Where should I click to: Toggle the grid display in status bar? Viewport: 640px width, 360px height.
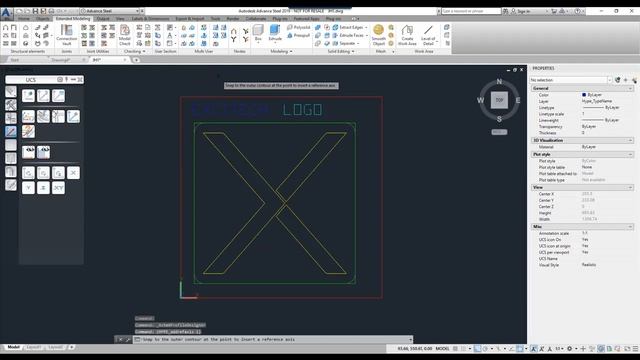[x=456, y=349]
